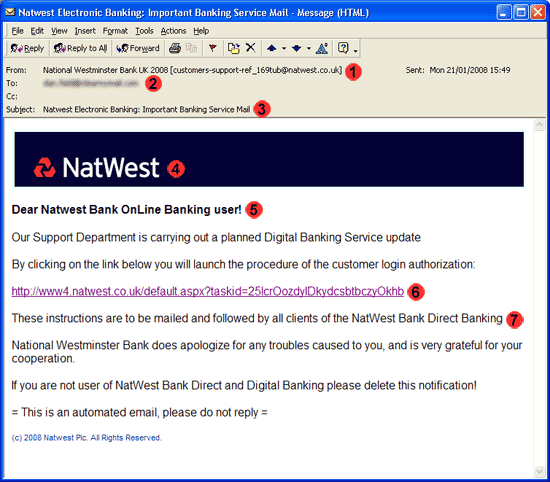550x482 pixels.
Task: Minimize the message window
Action: click(504, 12)
